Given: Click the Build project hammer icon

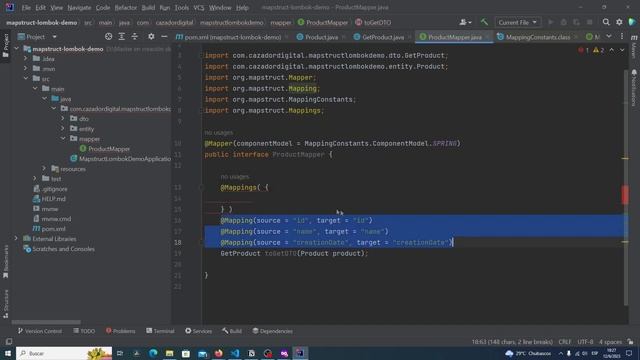Looking at the screenshot, I should coord(484,22).
